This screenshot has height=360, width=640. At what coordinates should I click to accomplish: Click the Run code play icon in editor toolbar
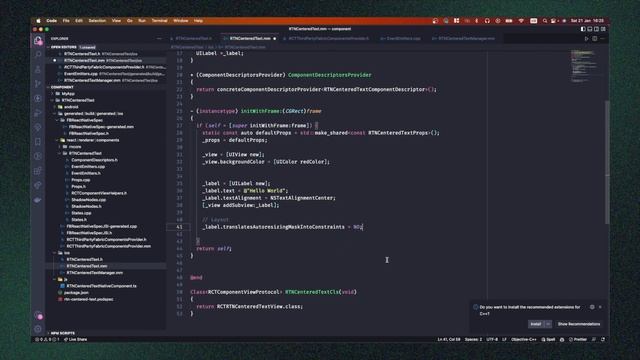click(x=587, y=38)
